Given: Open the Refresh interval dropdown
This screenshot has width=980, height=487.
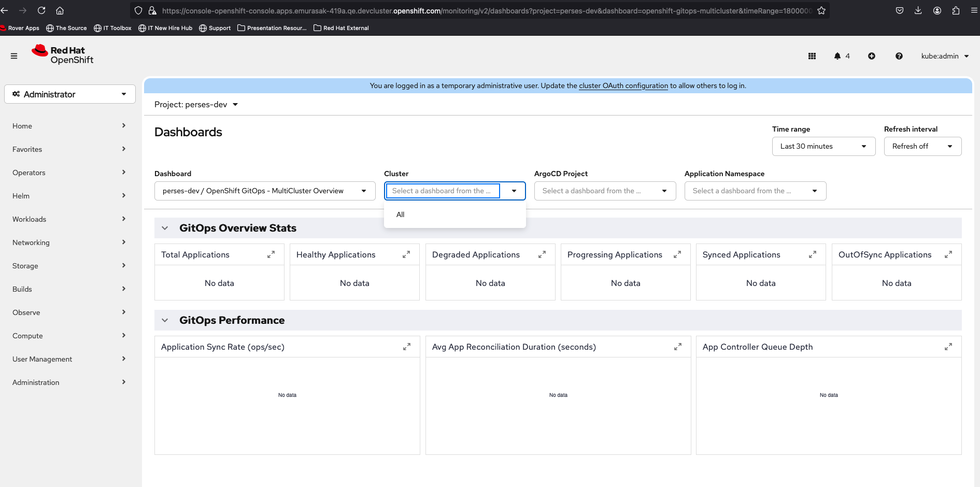Looking at the screenshot, I should click(922, 146).
